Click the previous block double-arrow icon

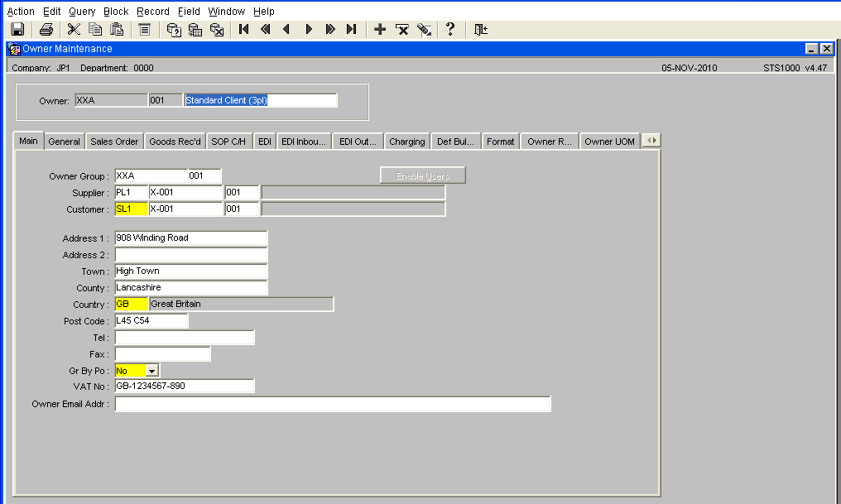point(266,30)
